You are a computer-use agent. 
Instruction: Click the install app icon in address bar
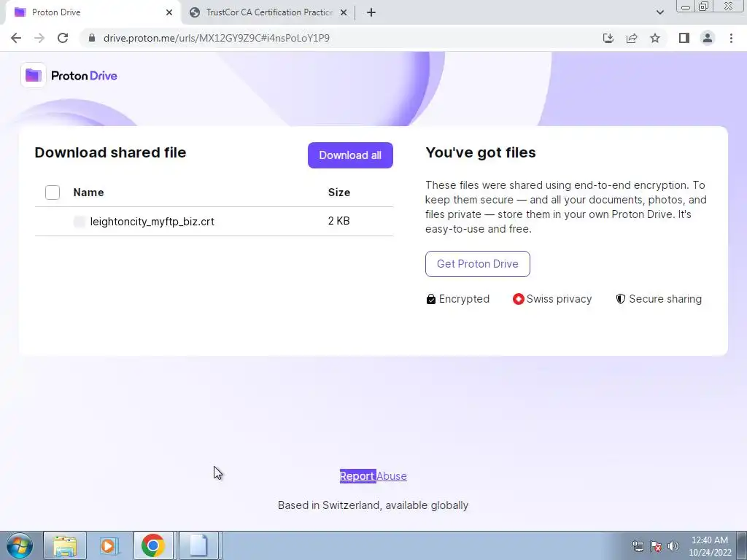[608, 38]
